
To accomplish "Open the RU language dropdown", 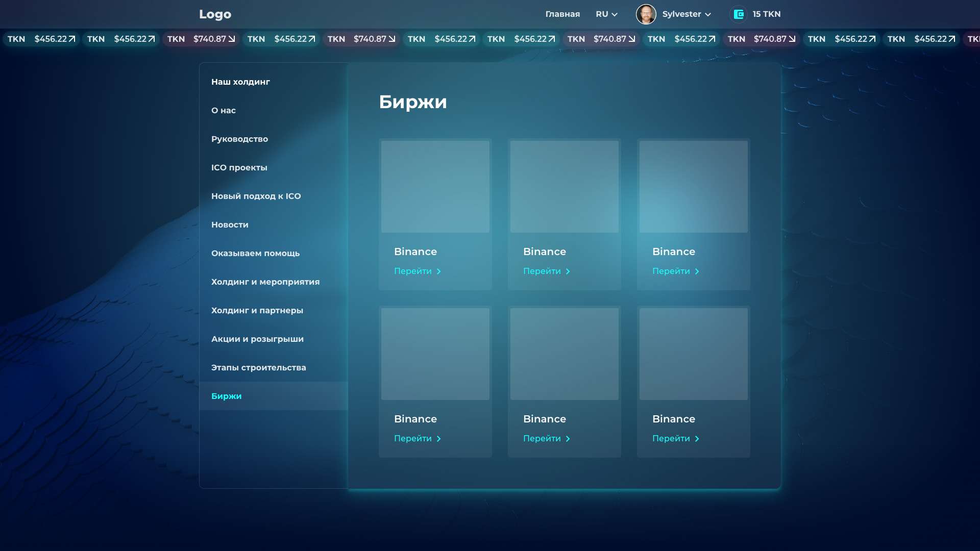I will (x=606, y=14).
